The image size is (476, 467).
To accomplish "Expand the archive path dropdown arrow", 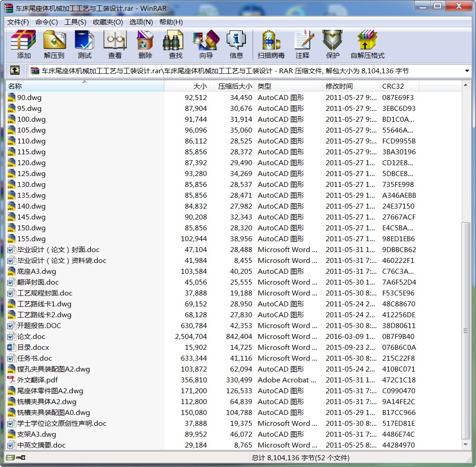I will [467, 71].
